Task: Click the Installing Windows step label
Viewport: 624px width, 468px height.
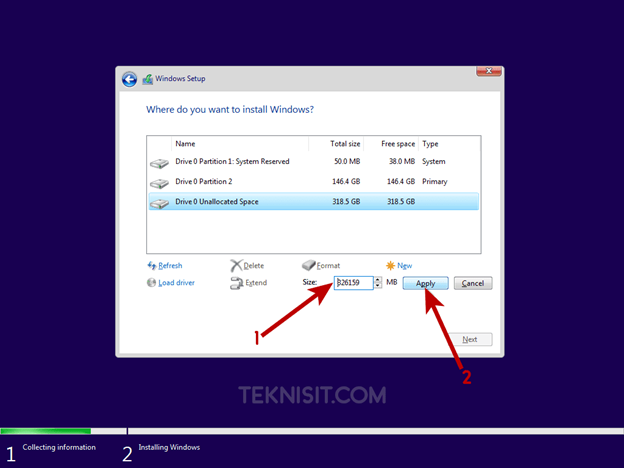Action: coord(169,447)
